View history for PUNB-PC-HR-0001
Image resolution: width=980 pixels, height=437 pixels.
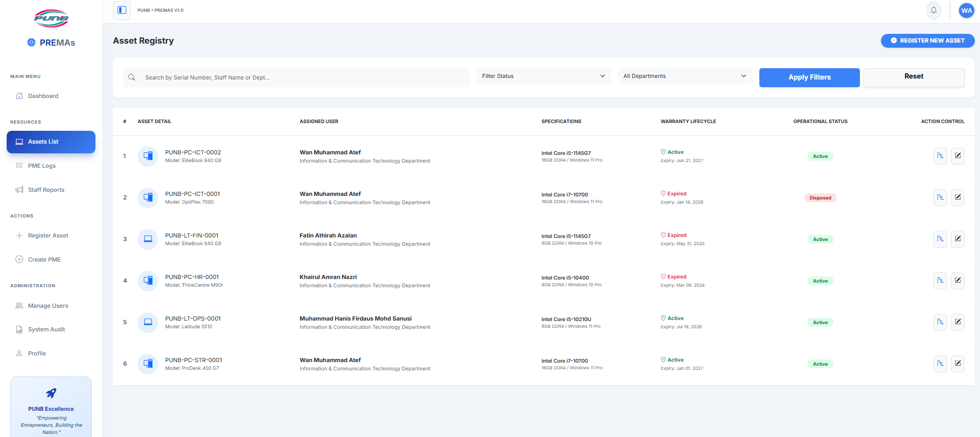[x=940, y=281]
